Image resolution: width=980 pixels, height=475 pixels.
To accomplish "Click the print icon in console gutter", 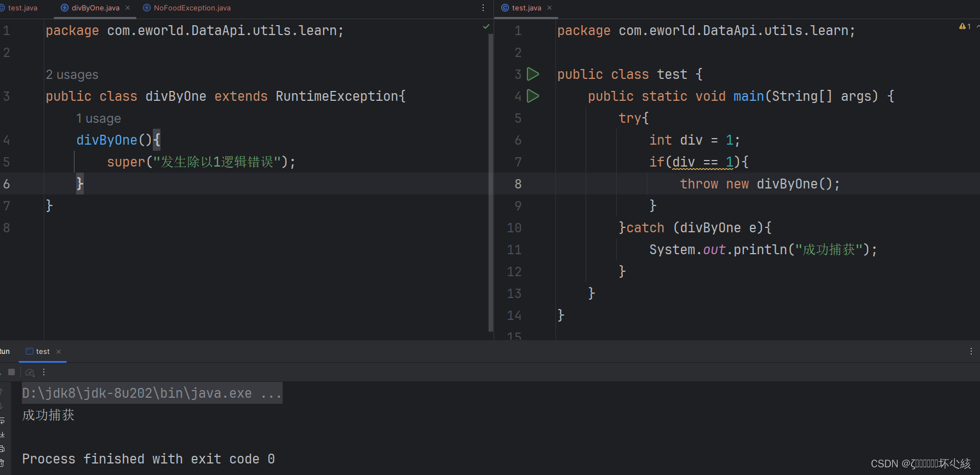I will point(2,449).
